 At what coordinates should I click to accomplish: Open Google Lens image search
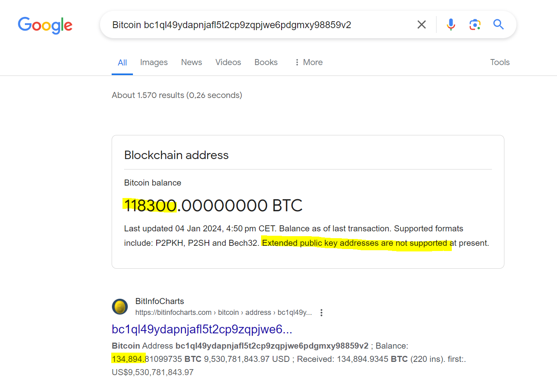click(475, 24)
